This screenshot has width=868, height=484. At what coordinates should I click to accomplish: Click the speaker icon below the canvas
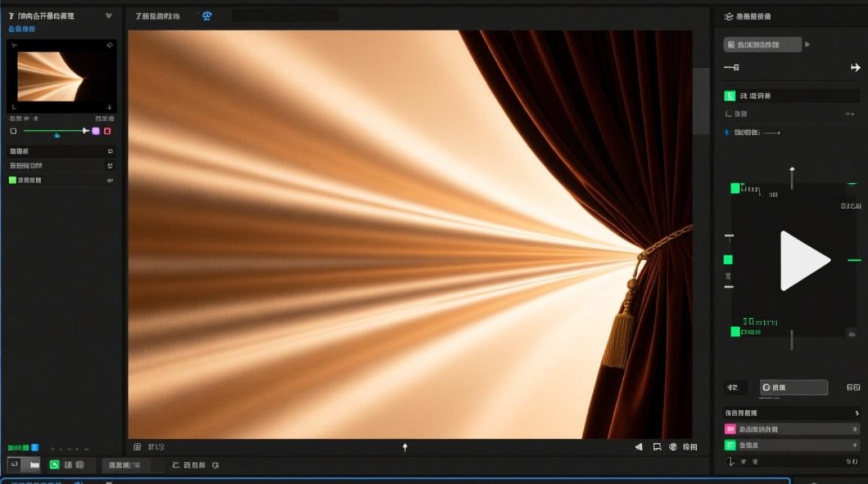tap(639, 447)
